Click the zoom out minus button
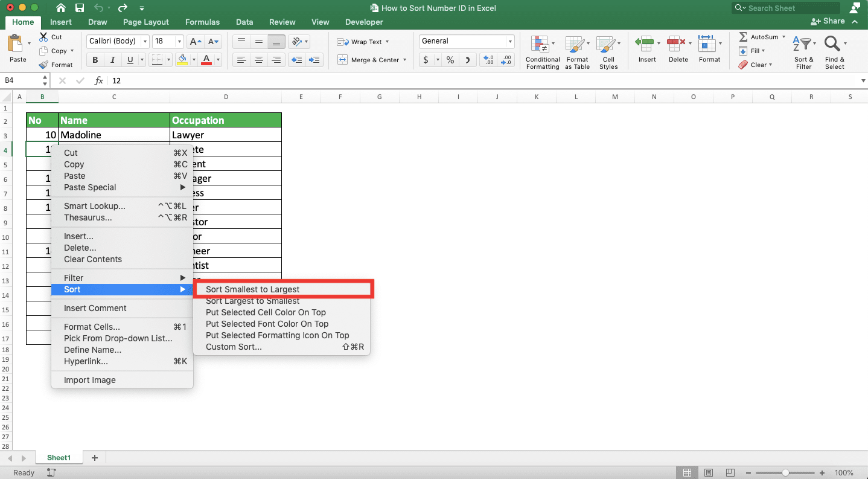The width and height of the screenshot is (868, 479). pyautogui.click(x=748, y=473)
